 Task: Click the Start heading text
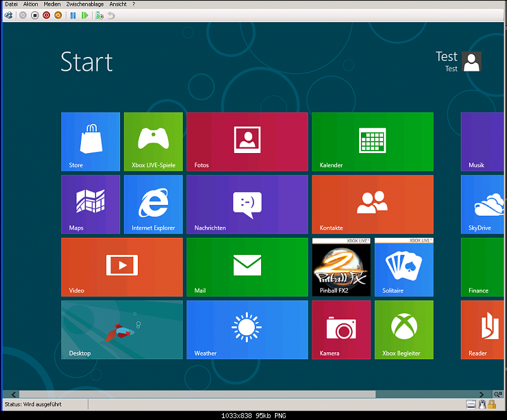coord(87,62)
